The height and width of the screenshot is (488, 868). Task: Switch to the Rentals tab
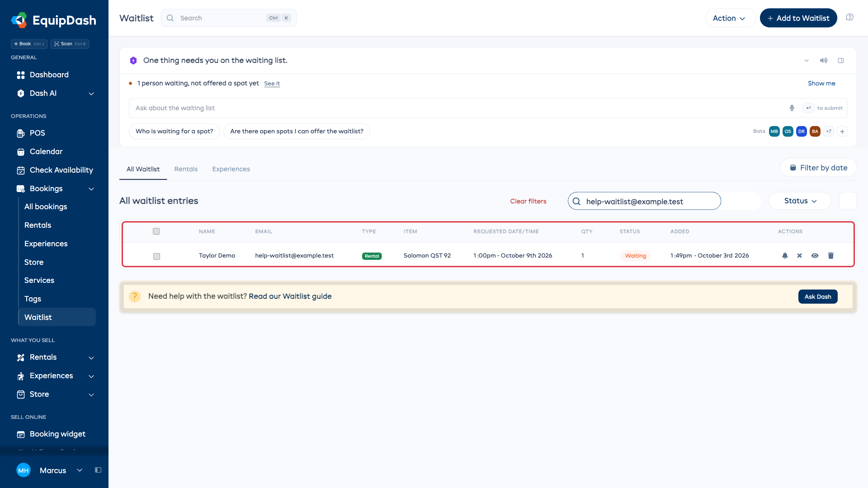pyautogui.click(x=186, y=169)
